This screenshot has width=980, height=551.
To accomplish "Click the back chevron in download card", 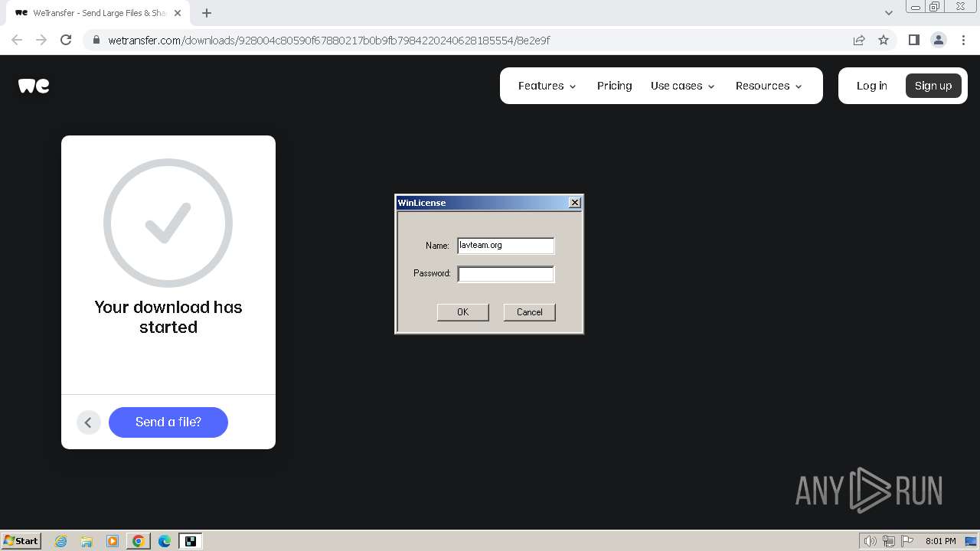I will pos(88,422).
